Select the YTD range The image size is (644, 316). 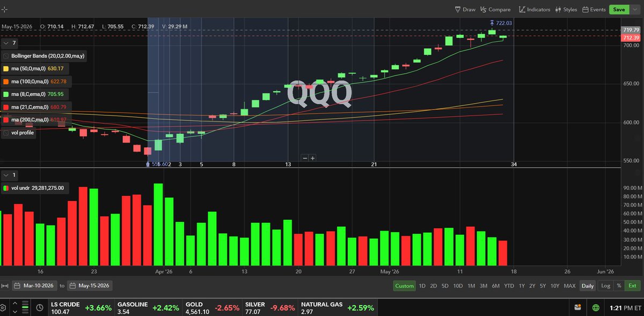pyautogui.click(x=509, y=286)
